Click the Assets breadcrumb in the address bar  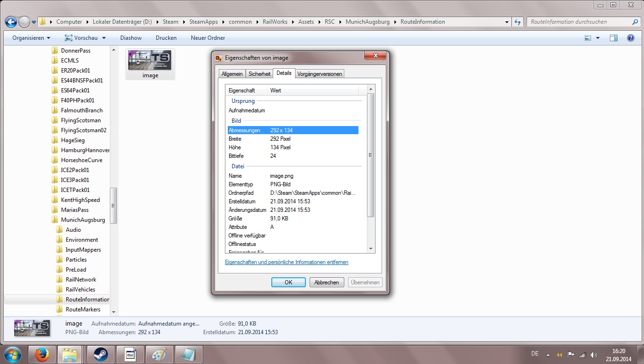pyautogui.click(x=306, y=22)
